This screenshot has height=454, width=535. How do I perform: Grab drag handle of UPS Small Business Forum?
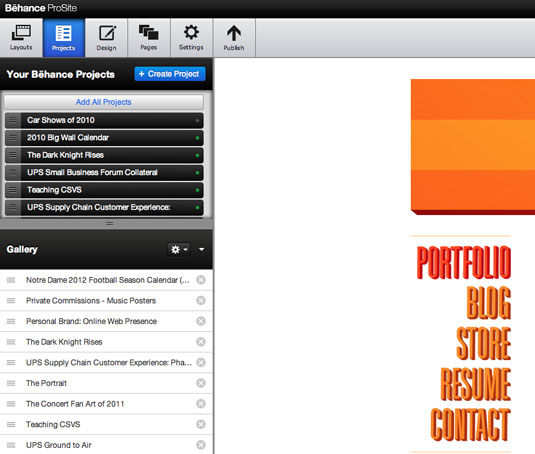13,173
